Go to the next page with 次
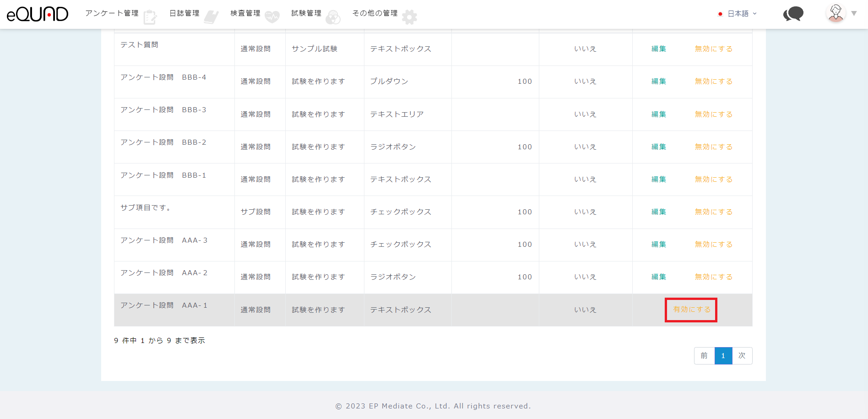Viewport: 868px width, 419px height. [x=742, y=356]
